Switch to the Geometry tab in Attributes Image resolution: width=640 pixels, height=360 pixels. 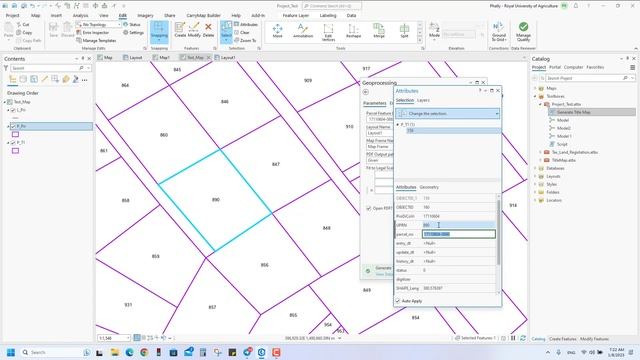point(429,187)
